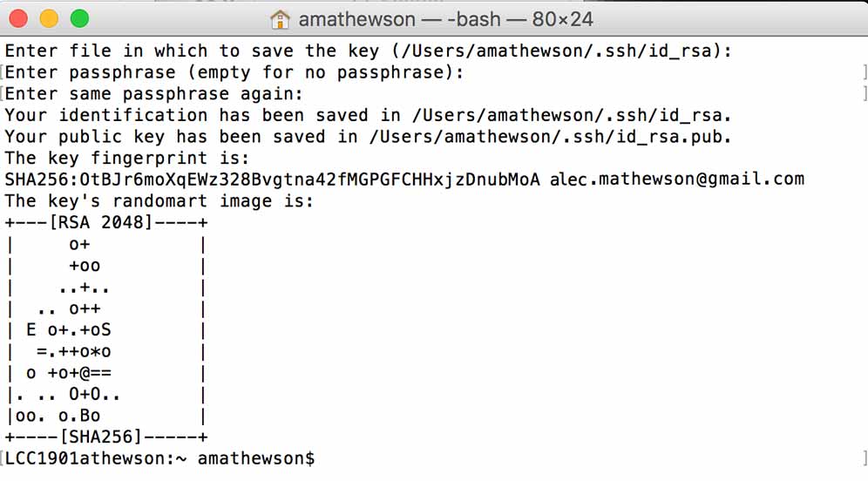Click the SHA256 key fingerprint string
Viewport: 868px width, 481px height.
pos(272,180)
